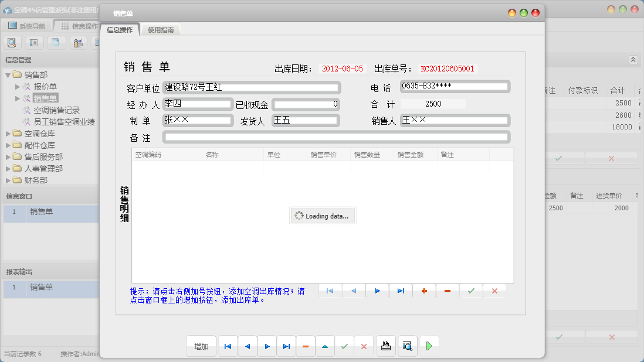Click the red plus icon to add outbound details
644x362 pixels.
424,290
